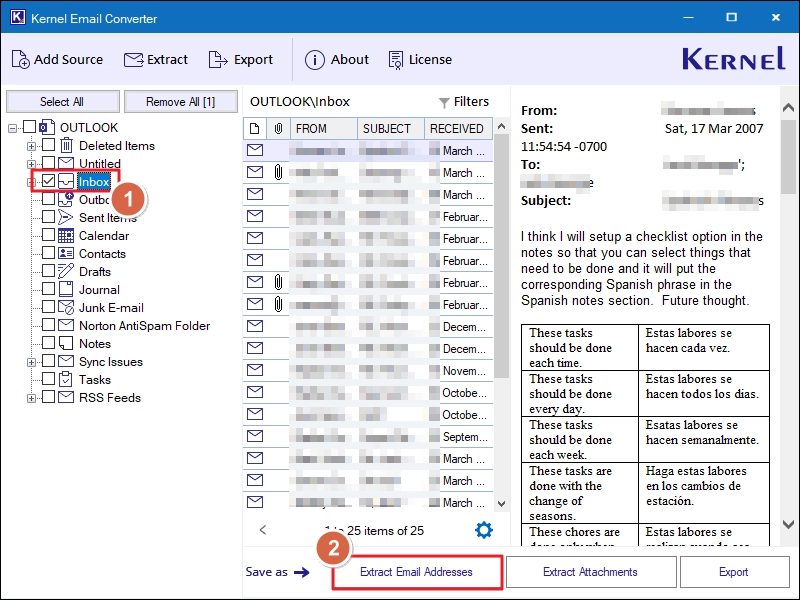800x600 pixels.
Task: Click the email list scroll up arrow
Action: pos(502,126)
